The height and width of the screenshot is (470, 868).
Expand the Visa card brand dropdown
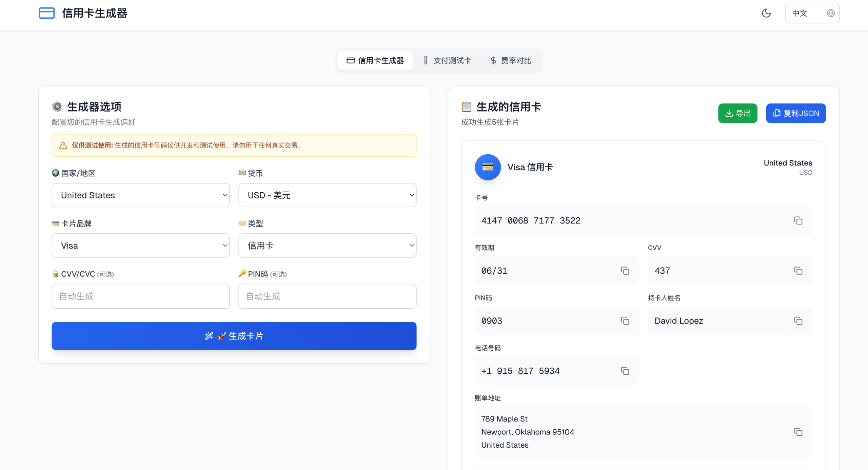coord(141,246)
